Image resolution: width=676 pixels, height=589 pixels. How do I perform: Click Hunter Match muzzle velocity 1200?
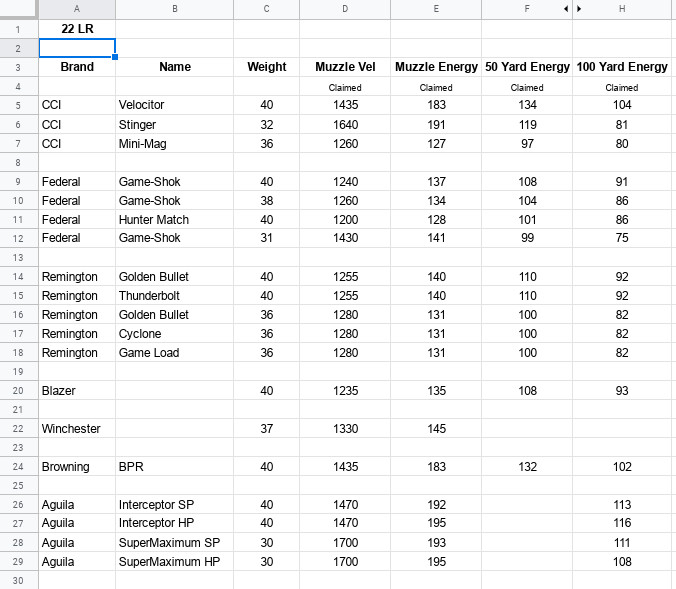pos(345,219)
